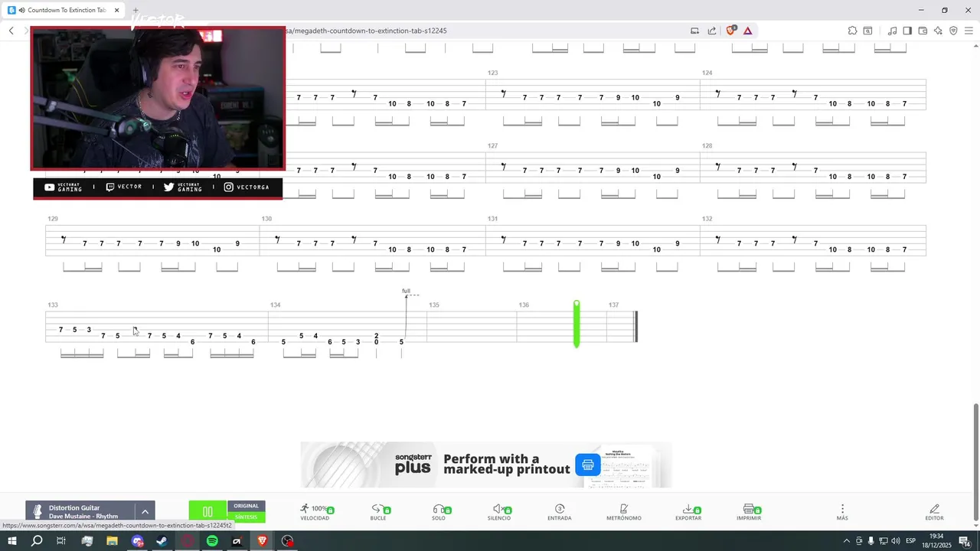Close the Countdown To Extinction tab
The image size is (980, 551).
point(116,10)
